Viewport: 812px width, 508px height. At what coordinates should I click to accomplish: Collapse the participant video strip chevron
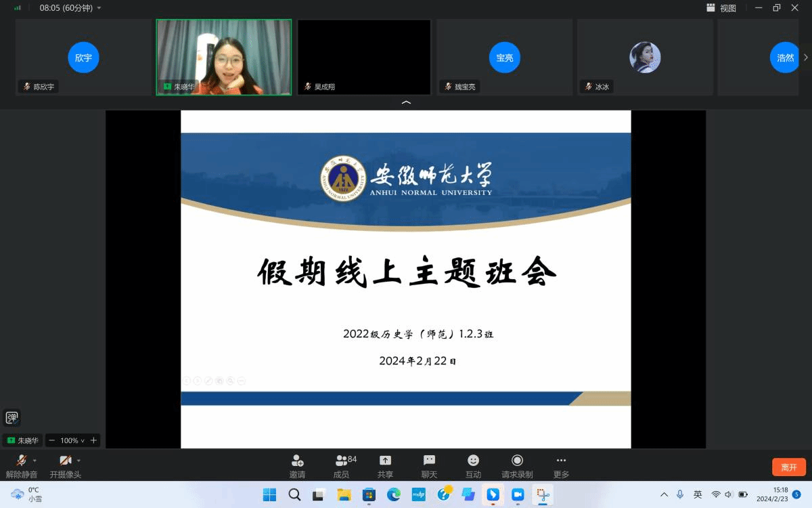coord(406,102)
